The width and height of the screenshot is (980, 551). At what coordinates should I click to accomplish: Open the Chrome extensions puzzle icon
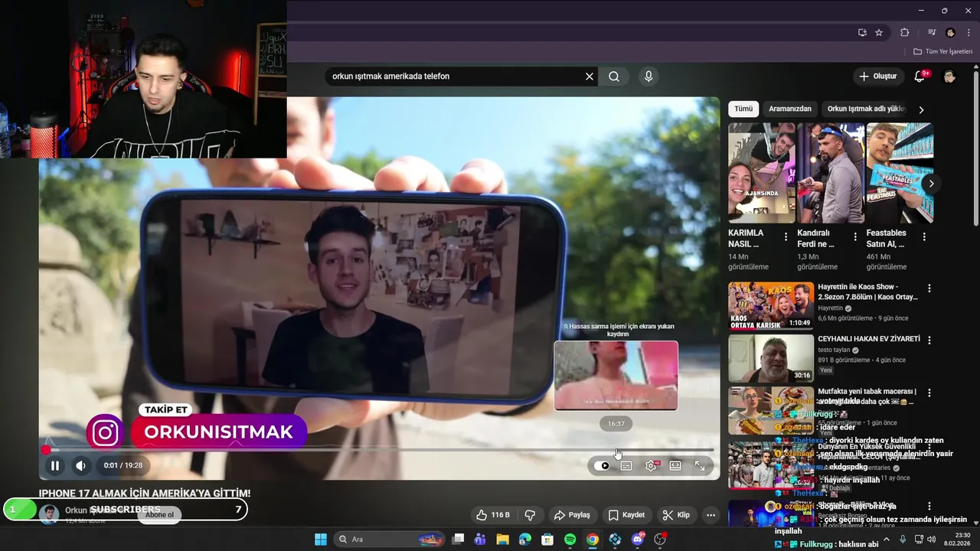(904, 33)
